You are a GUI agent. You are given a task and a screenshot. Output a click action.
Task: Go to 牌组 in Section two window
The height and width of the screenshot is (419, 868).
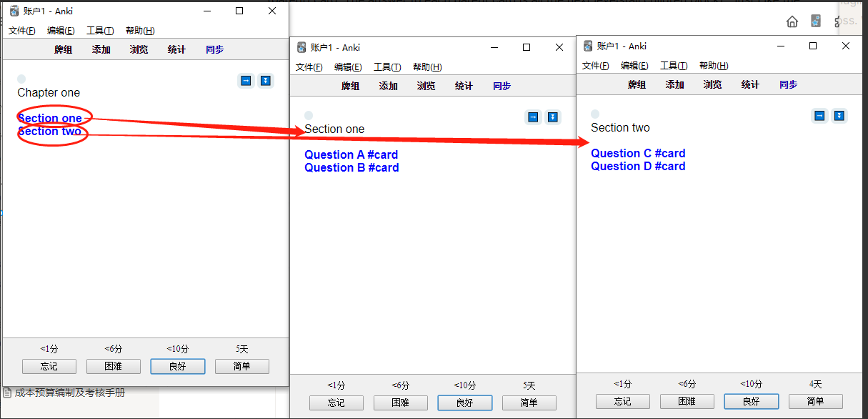click(637, 84)
